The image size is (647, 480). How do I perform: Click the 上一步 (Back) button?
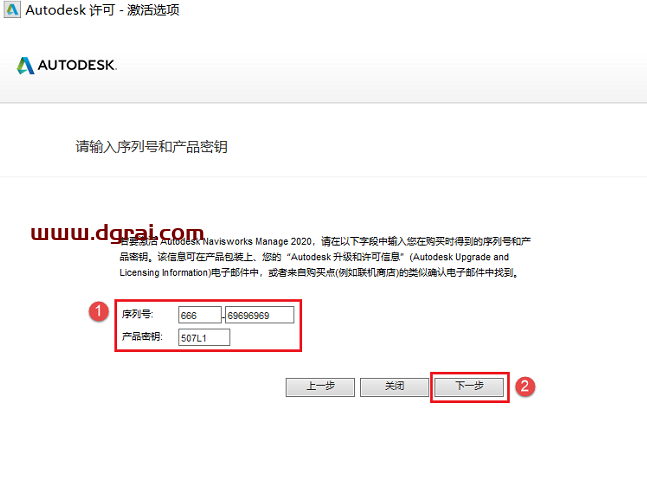320,387
